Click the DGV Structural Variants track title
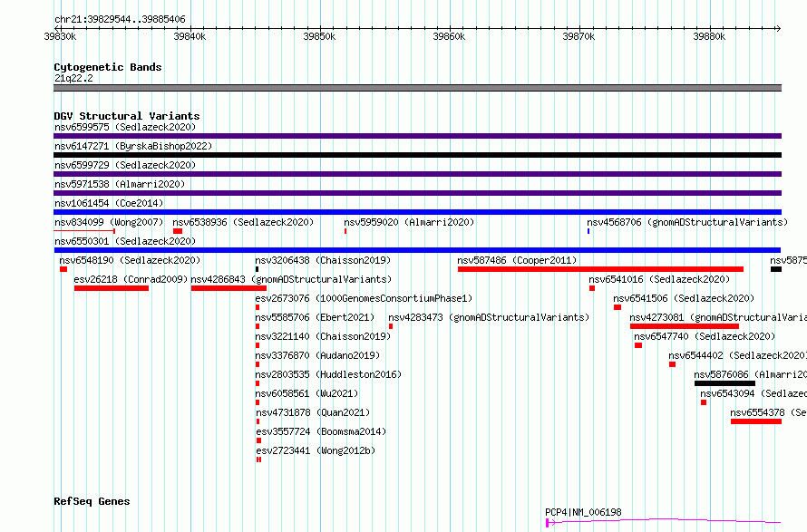 pyautogui.click(x=127, y=116)
